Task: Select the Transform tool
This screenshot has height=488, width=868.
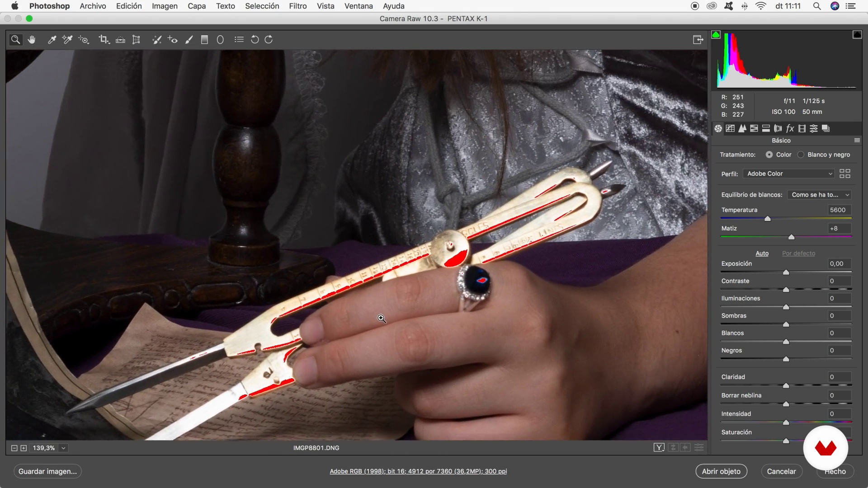Action: pyautogui.click(x=136, y=40)
